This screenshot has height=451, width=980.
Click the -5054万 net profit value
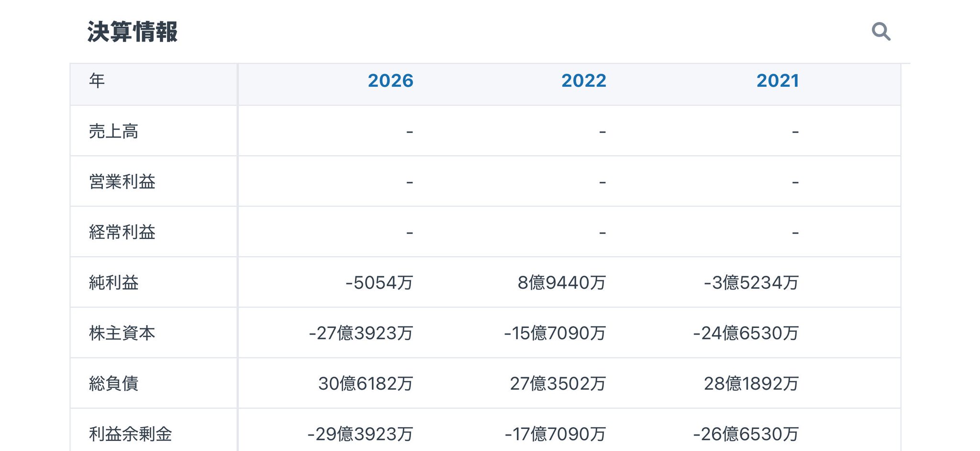click(x=379, y=283)
